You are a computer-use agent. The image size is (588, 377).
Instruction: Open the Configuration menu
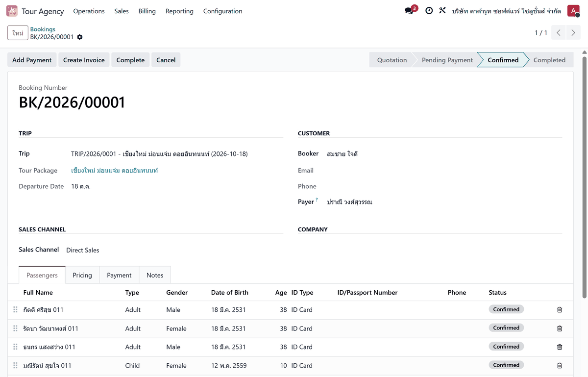coord(222,11)
